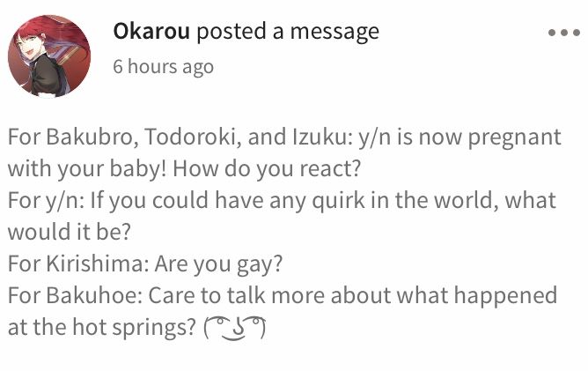Image resolution: width=588 pixels, height=371 pixels.
Task: Click the 'How do you react?' sentence
Action: coord(267,169)
